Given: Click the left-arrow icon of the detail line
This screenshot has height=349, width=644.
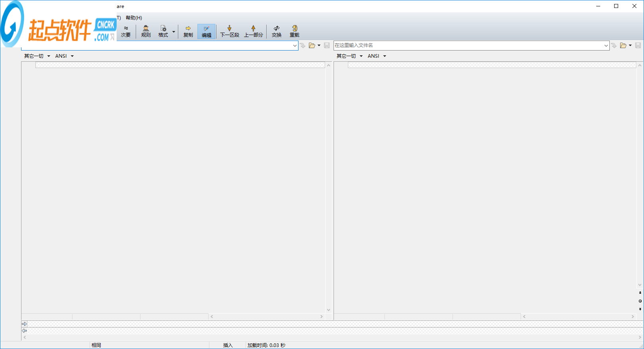Looking at the screenshot, I should pyautogui.click(x=24, y=331).
